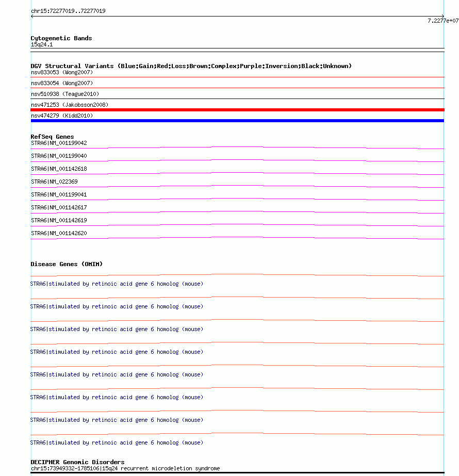Open variant nsv833053 (Wong2007)
This screenshot has width=459, height=476.
click(x=61, y=72)
